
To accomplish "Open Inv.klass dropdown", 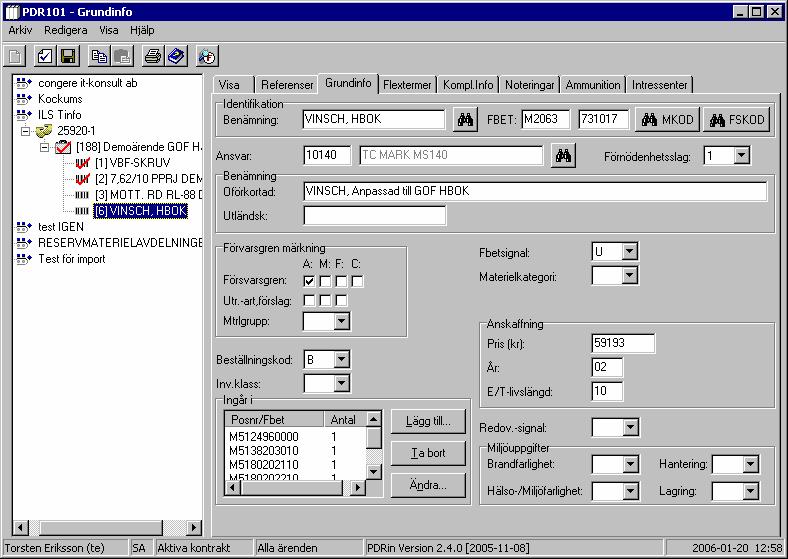I will pyautogui.click(x=342, y=384).
